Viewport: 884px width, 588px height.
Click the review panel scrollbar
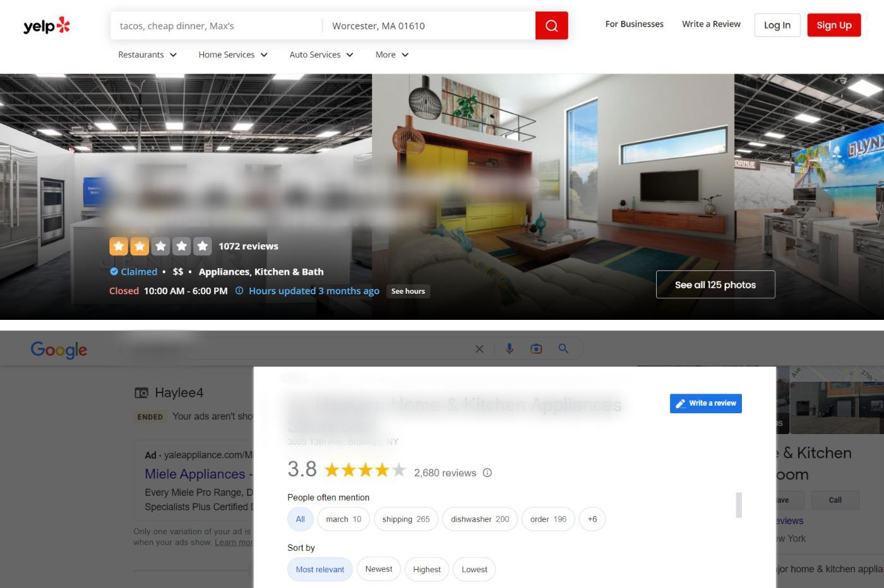pos(739,505)
